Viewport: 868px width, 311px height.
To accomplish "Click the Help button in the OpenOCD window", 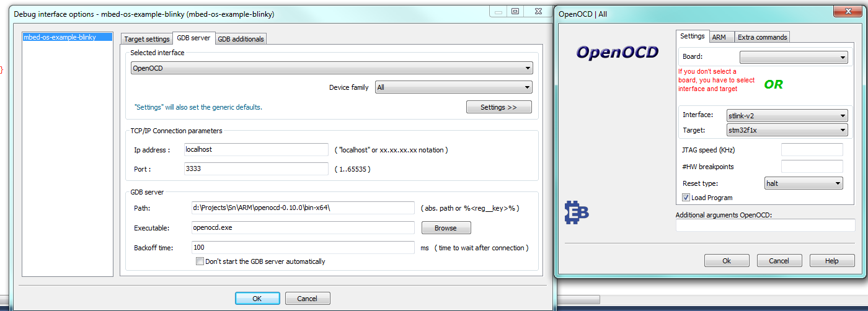I will (832, 261).
